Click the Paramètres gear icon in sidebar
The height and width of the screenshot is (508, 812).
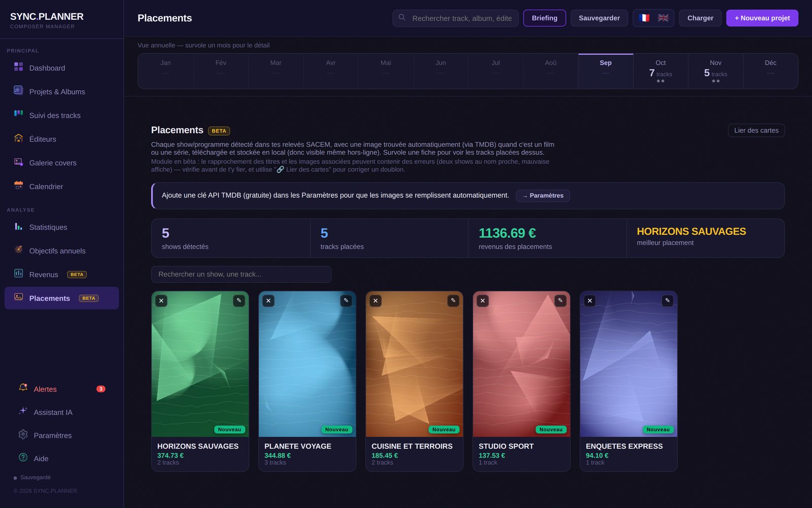click(23, 434)
